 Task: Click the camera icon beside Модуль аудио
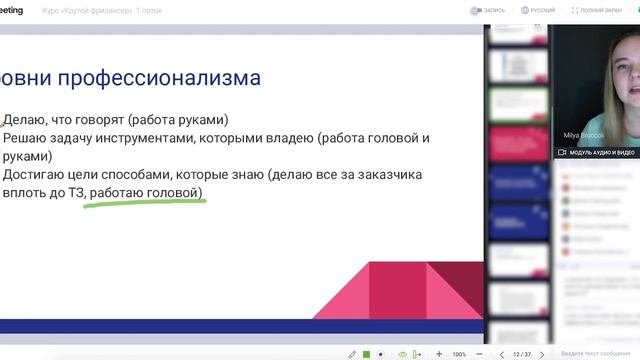click(562, 152)
